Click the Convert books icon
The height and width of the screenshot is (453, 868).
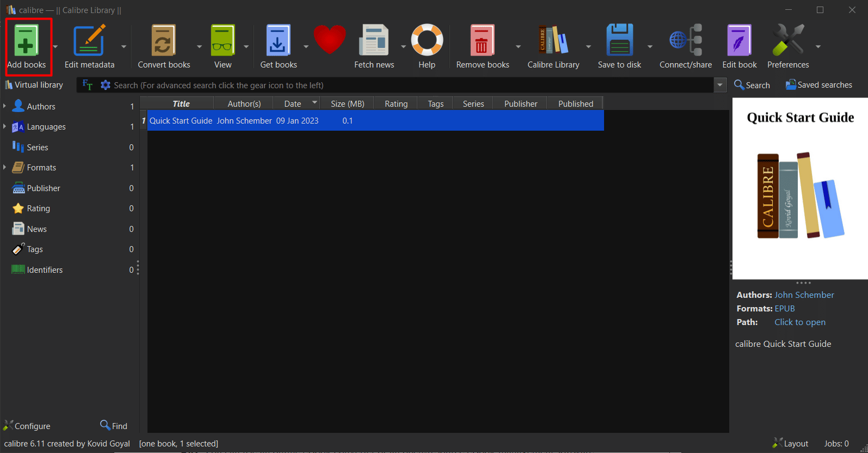pos(163,40)
